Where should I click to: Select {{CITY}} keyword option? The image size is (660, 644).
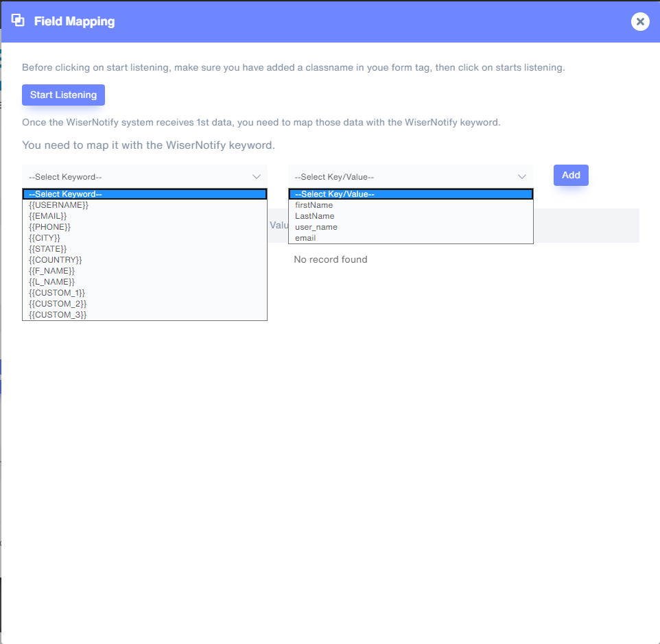tap(45, 238)
